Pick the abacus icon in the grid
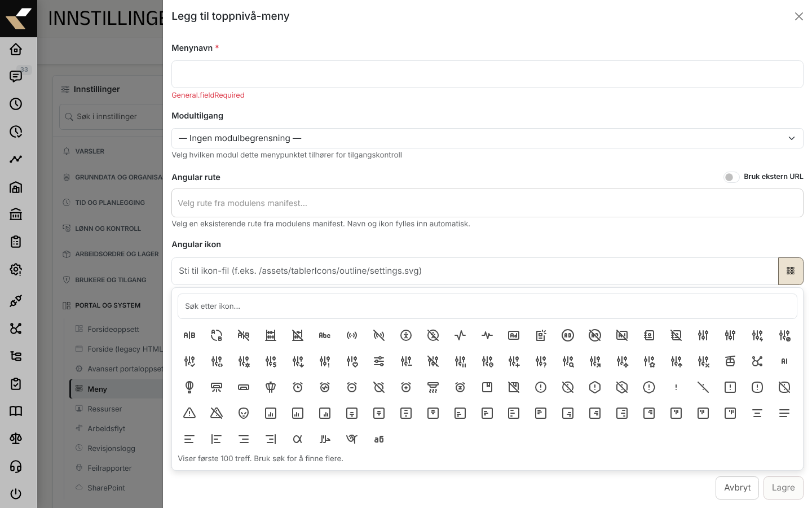The width and height of the screenshot is (812, 508). 271,335
